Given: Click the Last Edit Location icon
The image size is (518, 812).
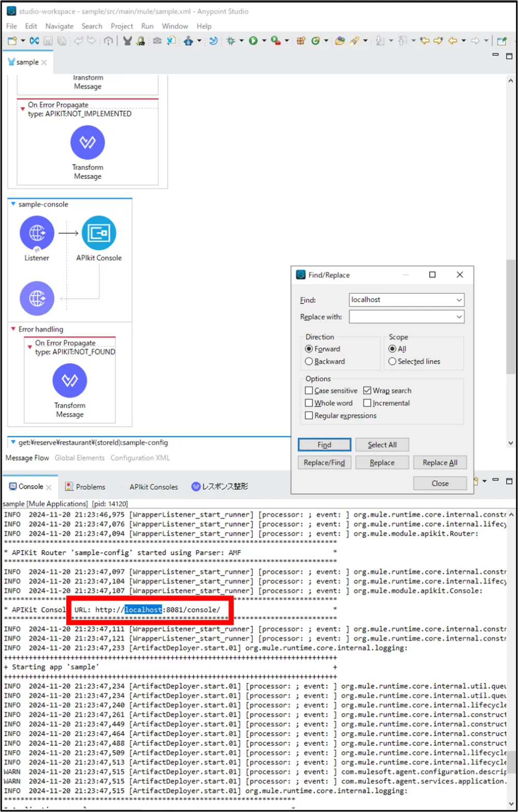Looking at the screenshot, I should pos(425,40).
